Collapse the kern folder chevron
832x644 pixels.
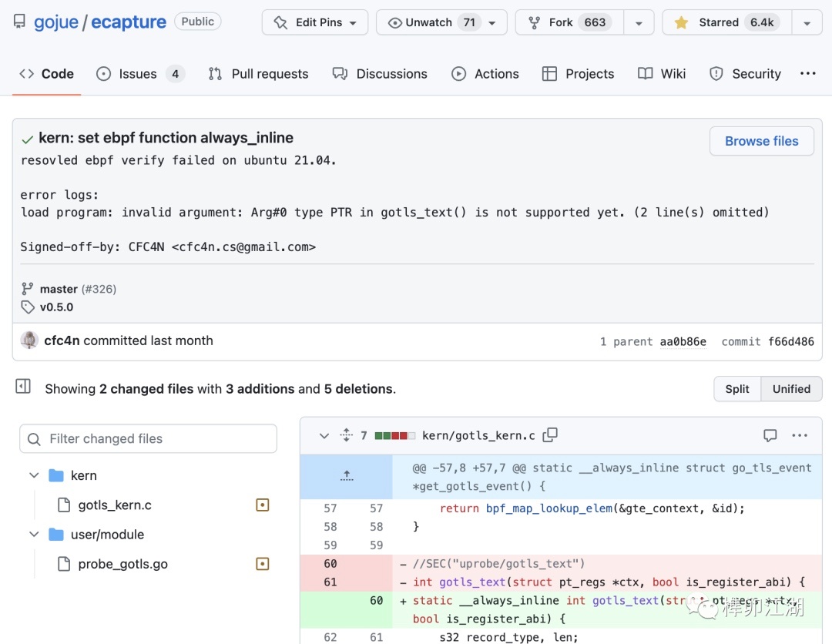click(x=34, y=475)
